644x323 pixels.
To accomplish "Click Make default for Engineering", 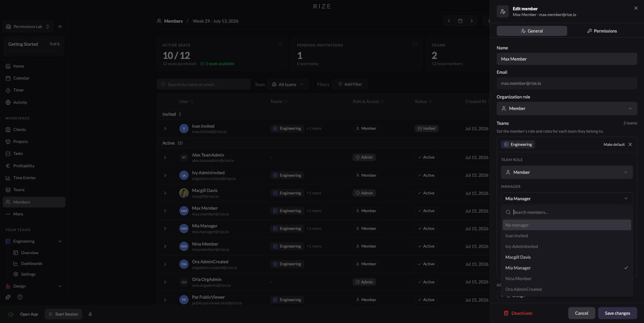I will 614,145.
